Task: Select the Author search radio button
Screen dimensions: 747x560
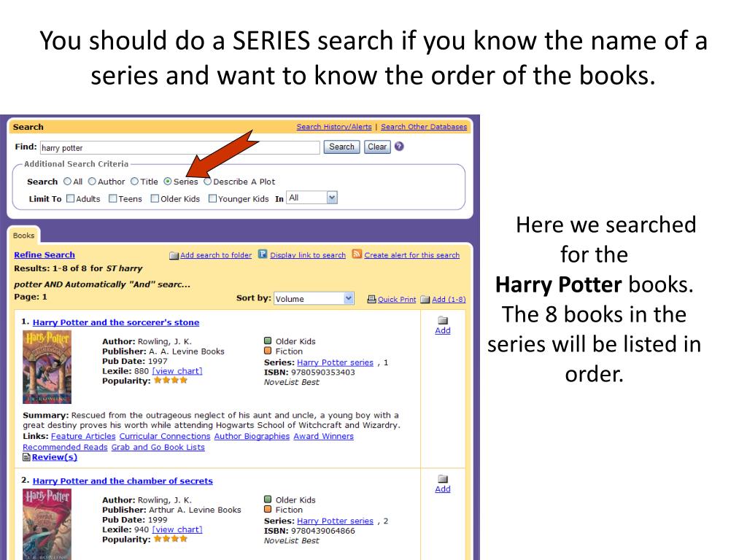Action: (x=93, y=182)
